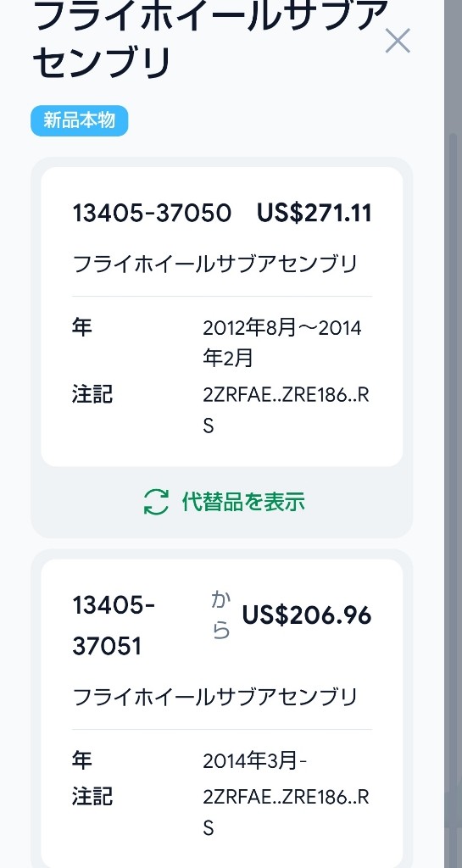Click the から label beside second price
The width and height of the screenshot is (462, 868).
click(x=220, y=615)
